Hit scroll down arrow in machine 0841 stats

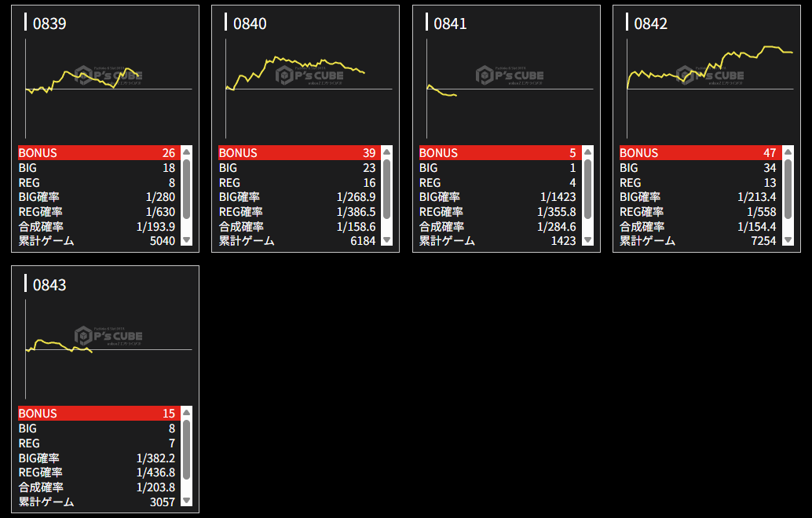tap(587, 240)
